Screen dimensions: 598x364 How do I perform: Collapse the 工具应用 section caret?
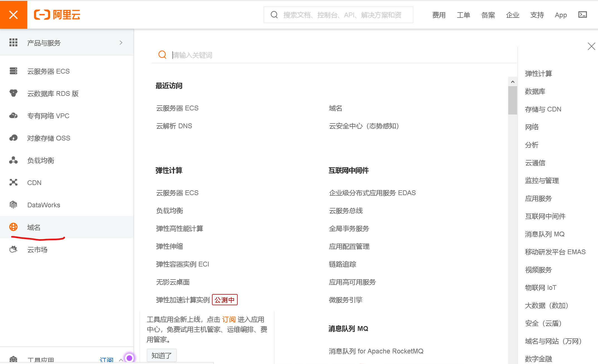pyautogui.click(x=121, y=360)
